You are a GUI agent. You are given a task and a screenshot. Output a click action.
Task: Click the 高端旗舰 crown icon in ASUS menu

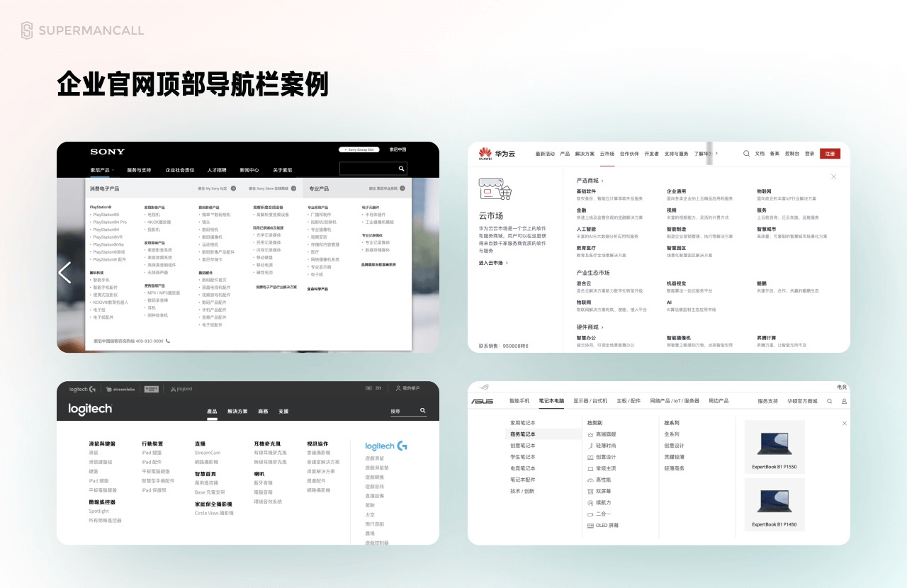(x=590, y=434)
